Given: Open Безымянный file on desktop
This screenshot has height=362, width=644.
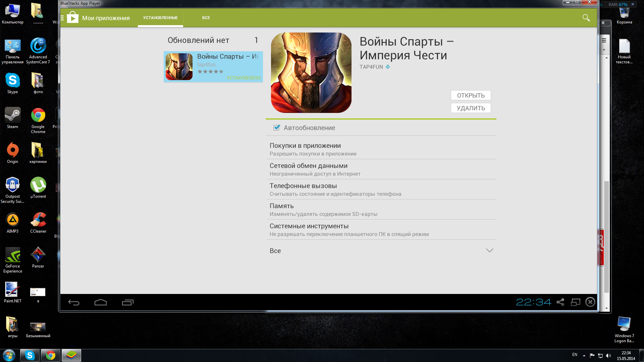Looking at the screenshot, I should (38, 330).
